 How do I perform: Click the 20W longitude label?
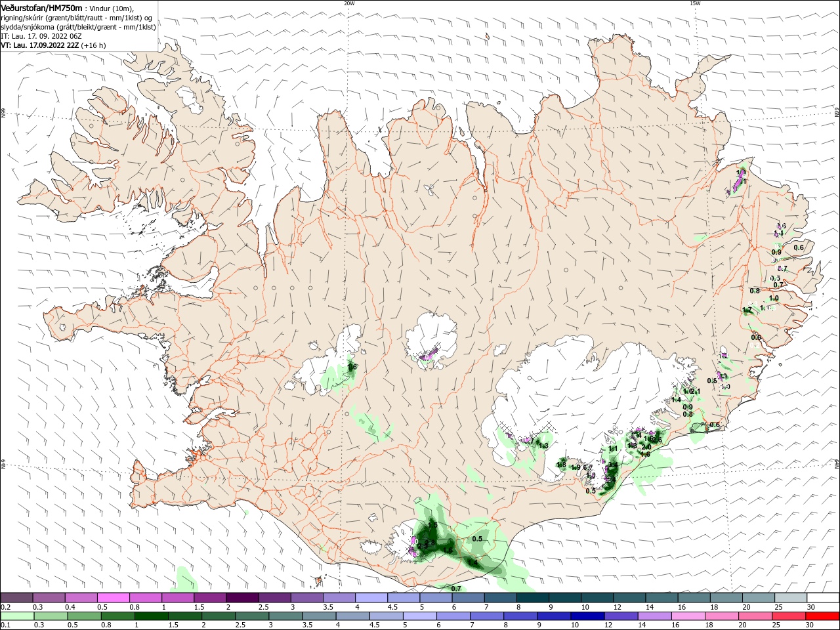tap(349, 3)
